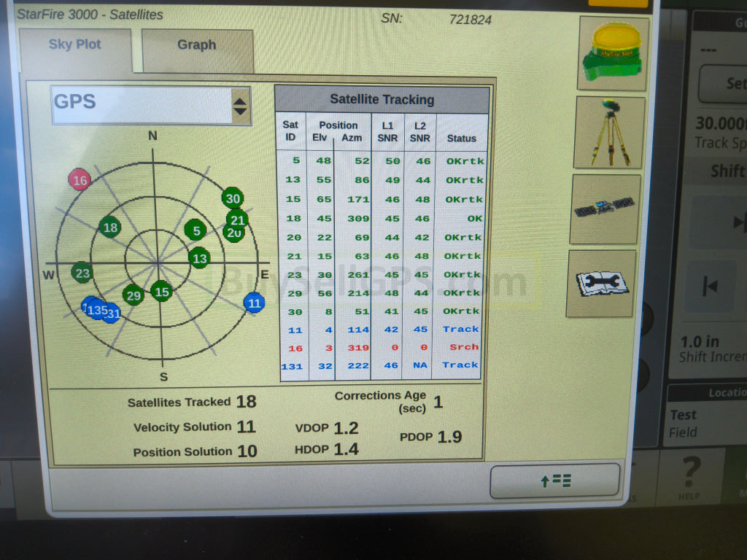Tap satellite 29 on the sky plot
This screenshot has height=560, width=747.
(133, 295)
